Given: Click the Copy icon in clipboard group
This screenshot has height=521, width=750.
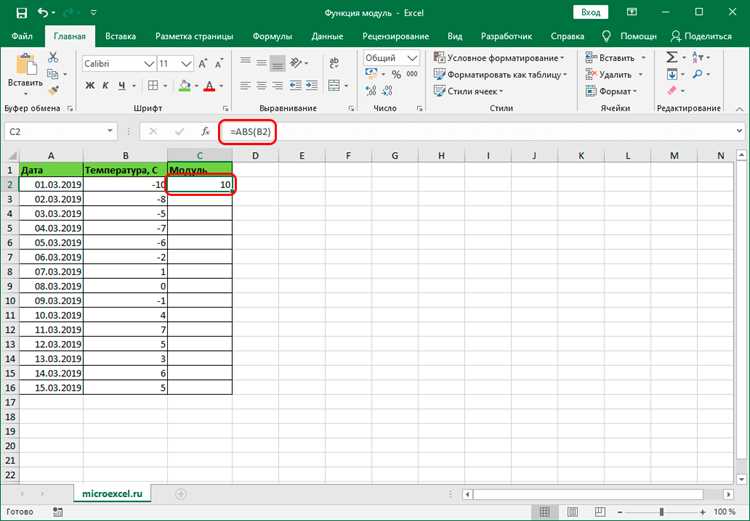Looking at the screenshot, I should pyautogui.click(x=53, y=74).
